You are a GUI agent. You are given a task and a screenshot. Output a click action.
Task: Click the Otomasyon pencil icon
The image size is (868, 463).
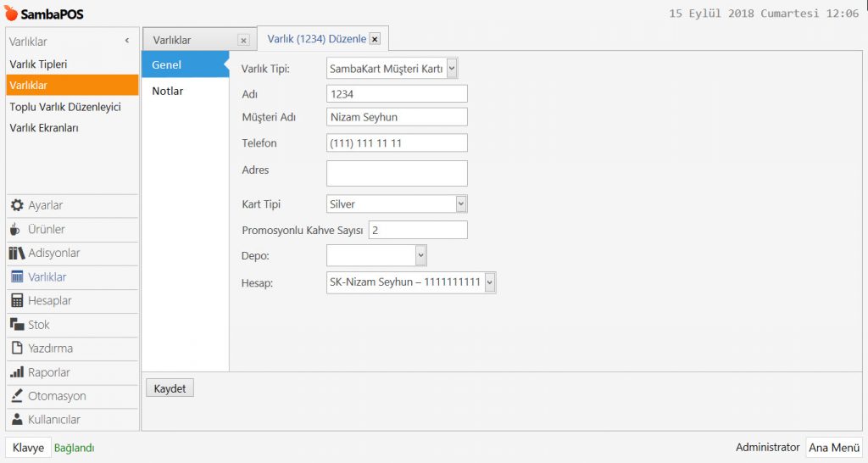pyautogui.click(x=17, y=395)
